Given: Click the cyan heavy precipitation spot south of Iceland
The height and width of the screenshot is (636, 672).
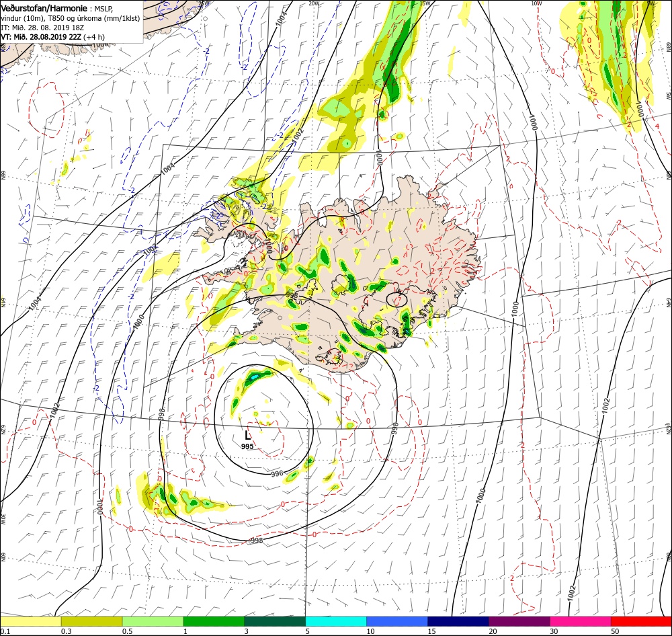Looking at the screenshot, I should (x=254, y=377).
